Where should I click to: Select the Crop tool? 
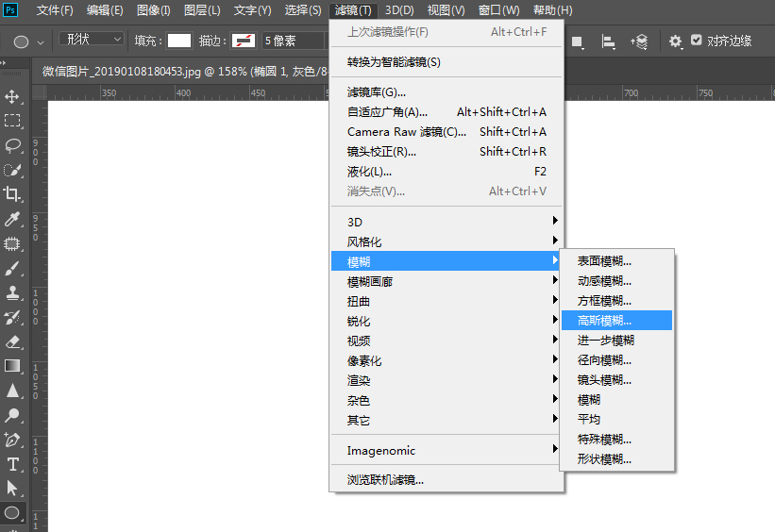coord(12,194)
